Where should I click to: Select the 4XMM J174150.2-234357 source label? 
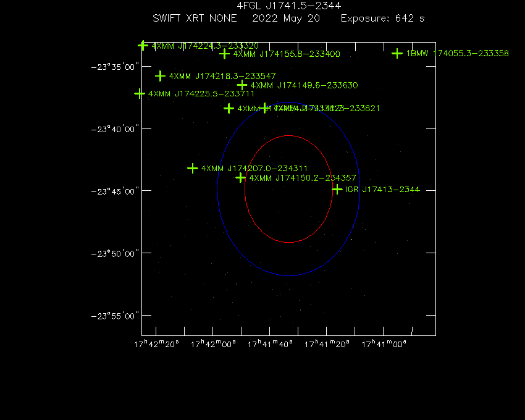point(303,178)
